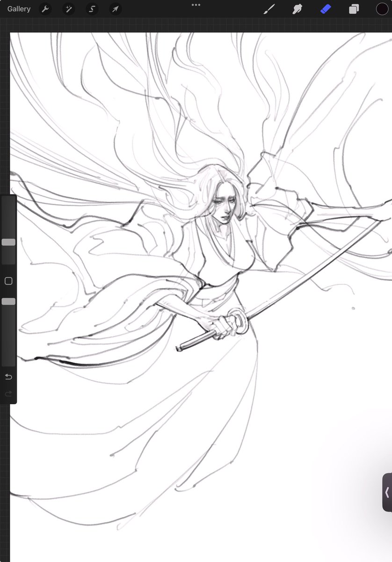392x562 pixels.
Task: Return to the Gallery
Action: tap(19, 9)
